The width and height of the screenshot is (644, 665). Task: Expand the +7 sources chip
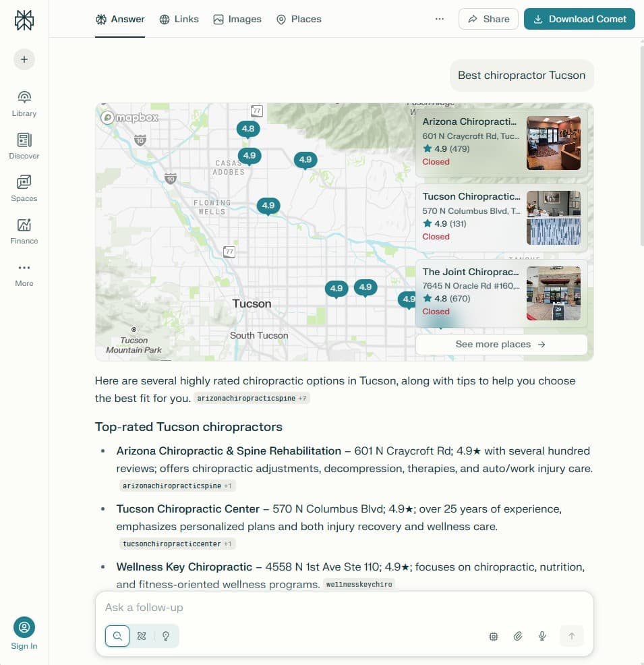coord(303,398)
